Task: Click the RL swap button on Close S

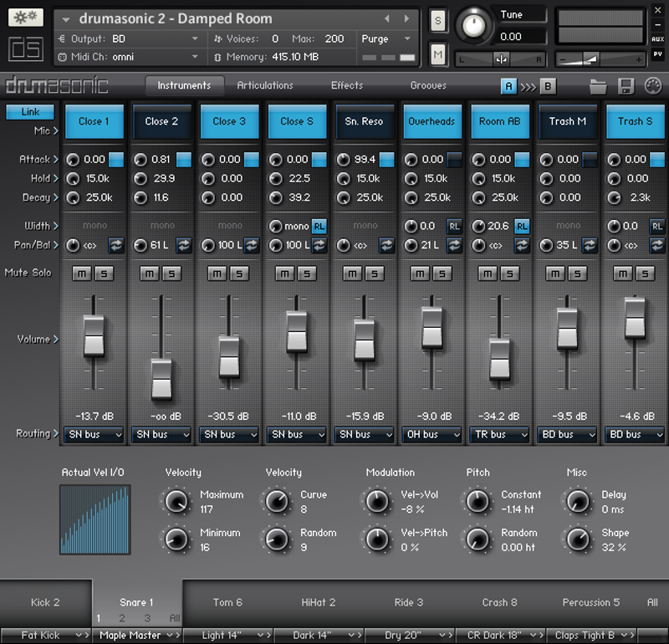Action: tap(319, 226)
